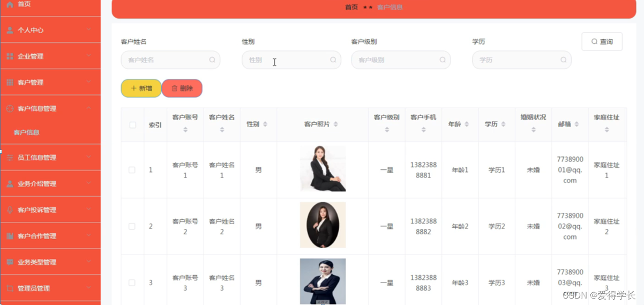
Task: Click phone number 13823888881 cell
Action: tap(423, 170)
